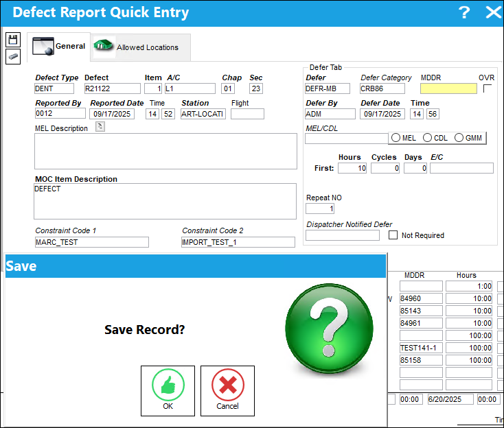The image size is (504, 428).
Task: Click the Defect field R21122
Action: point(112,88)
